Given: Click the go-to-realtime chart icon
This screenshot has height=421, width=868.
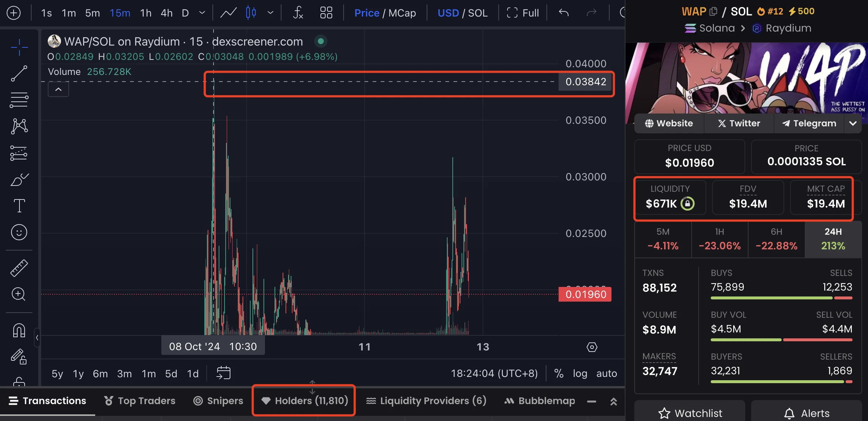Looking at the screenshot, I should tap(223, 373).
